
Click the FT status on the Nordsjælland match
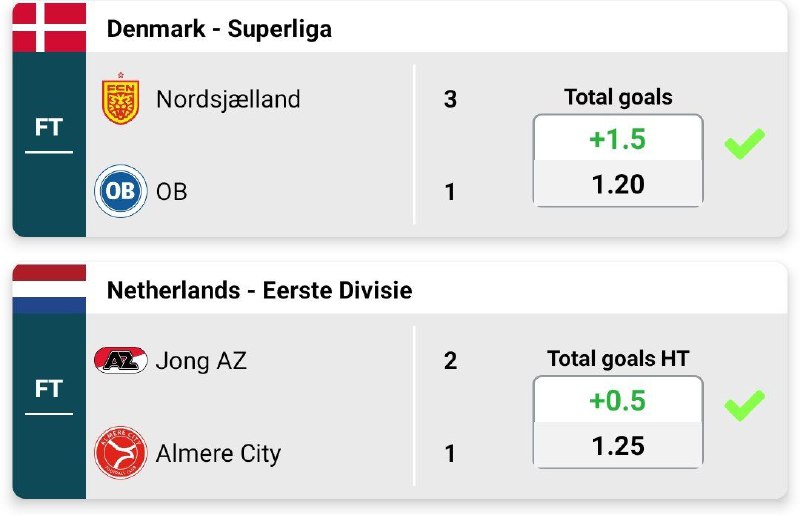(x=49, y=128)
